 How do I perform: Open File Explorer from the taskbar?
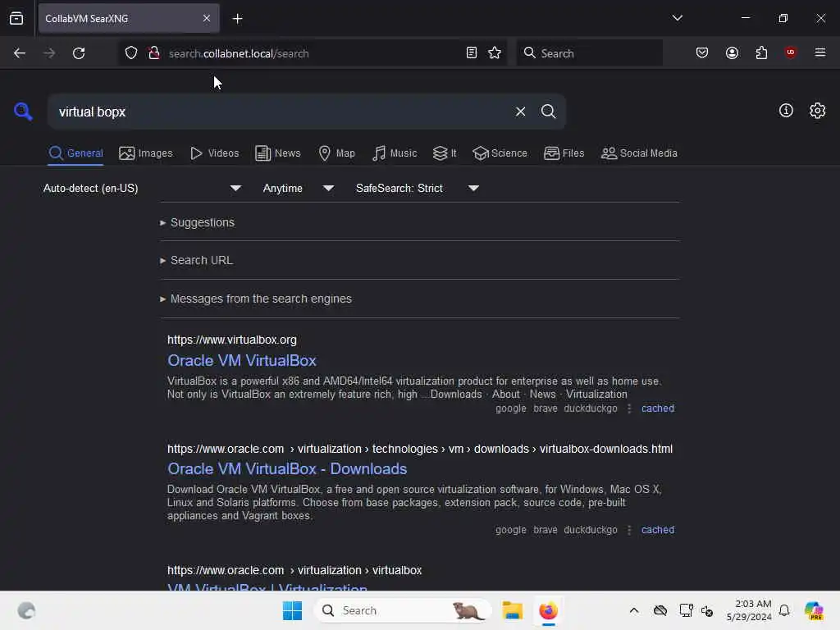tap(512, 610)
